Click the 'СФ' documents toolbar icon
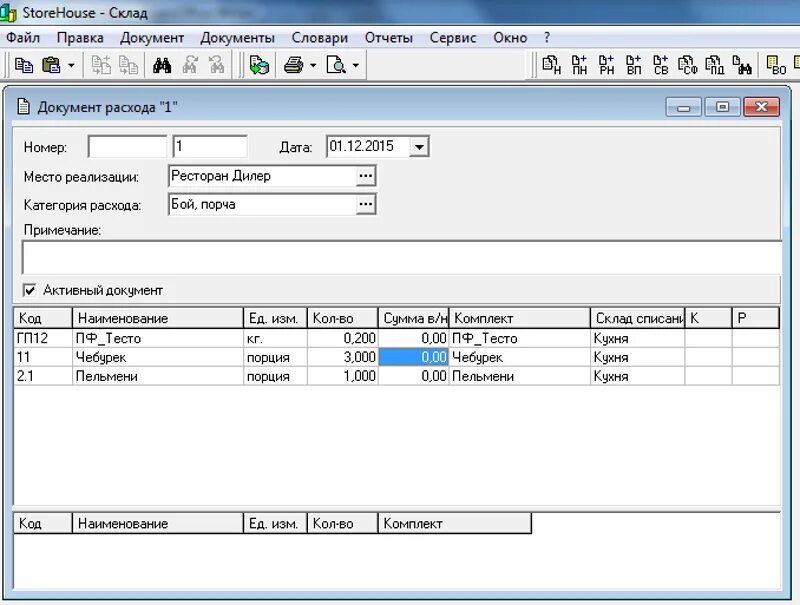The width and height of the screenshot is (800, 605). 688,65
